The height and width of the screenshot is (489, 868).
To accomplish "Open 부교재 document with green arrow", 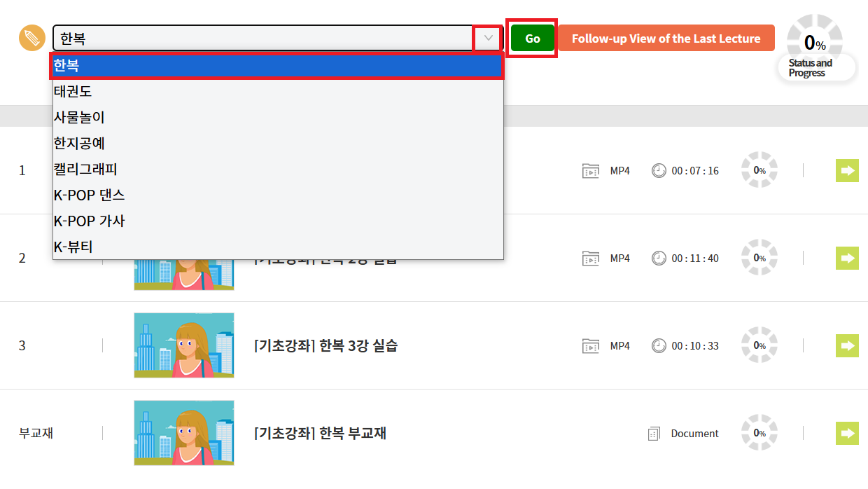I will tap(847, 433).
